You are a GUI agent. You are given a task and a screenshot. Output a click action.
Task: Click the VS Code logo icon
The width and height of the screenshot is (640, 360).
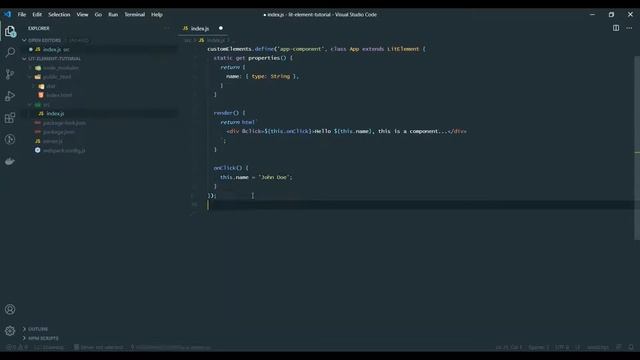click(8, 14)
